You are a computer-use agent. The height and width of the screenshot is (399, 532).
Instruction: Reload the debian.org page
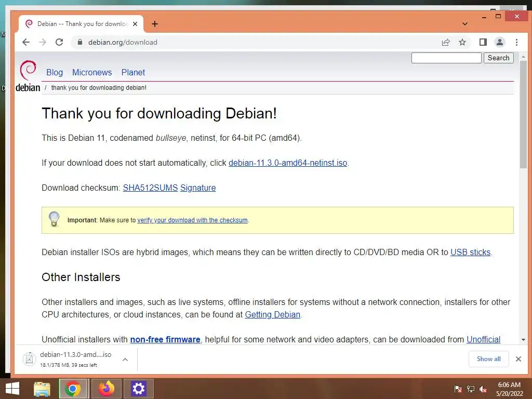[59, 42]
